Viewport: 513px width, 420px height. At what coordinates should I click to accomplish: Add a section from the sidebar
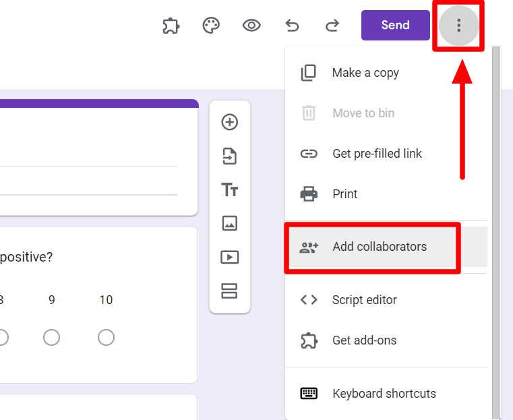coord(230,291)
